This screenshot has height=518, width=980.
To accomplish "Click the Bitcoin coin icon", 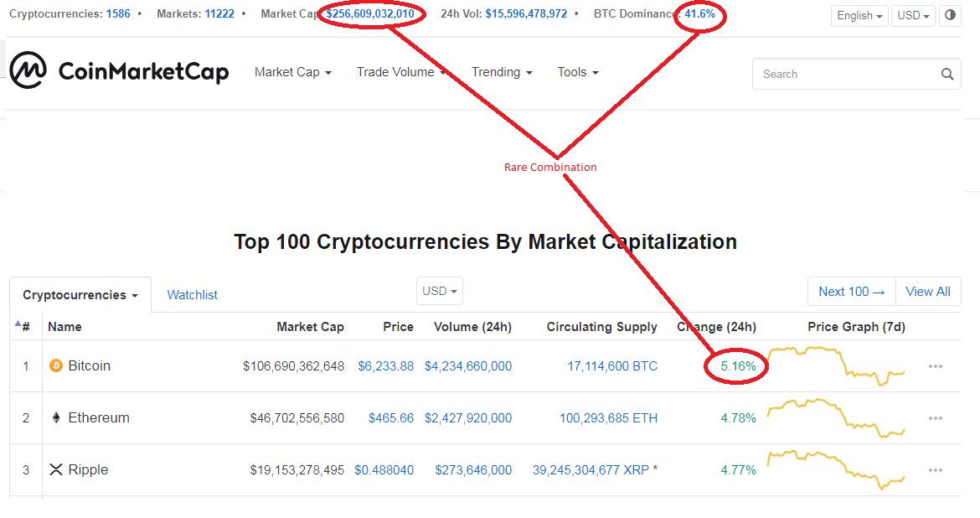I will point(56,366).
